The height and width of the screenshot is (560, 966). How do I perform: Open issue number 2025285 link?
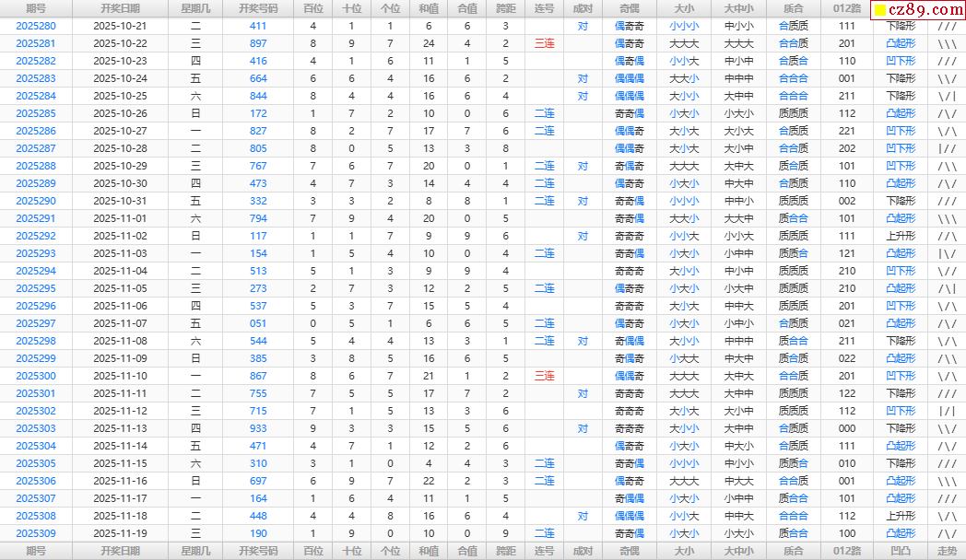coord(36,113)
